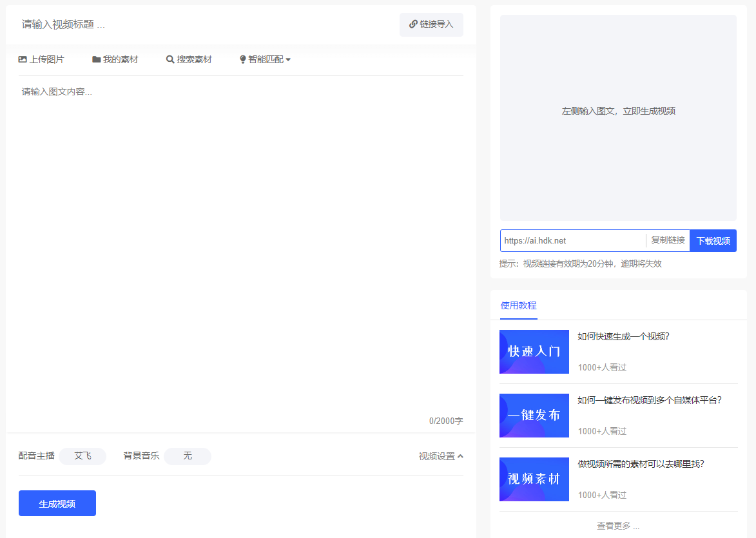Viewport: 756px width, 538px height.
Task: Click the 视频素材 tutorial cover image
Action: point(534,479)
